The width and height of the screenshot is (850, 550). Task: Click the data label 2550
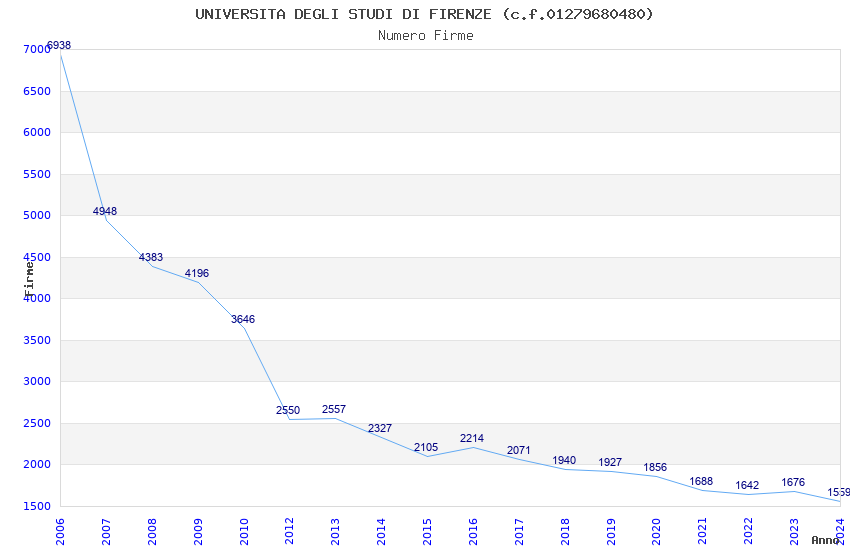tap(288, 411)
